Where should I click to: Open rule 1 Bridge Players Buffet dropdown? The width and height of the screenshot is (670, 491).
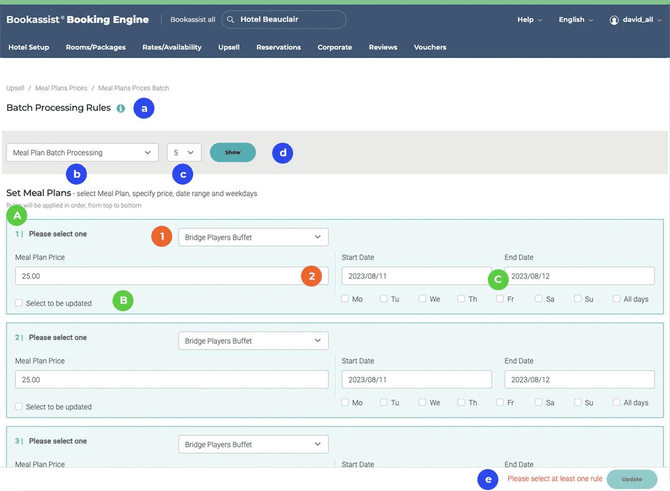(253, 237)
